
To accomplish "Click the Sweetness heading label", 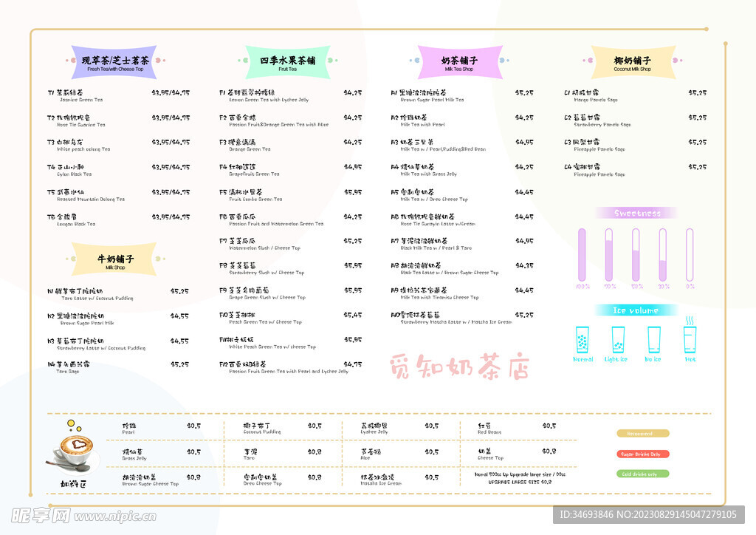I will point(637,213).
